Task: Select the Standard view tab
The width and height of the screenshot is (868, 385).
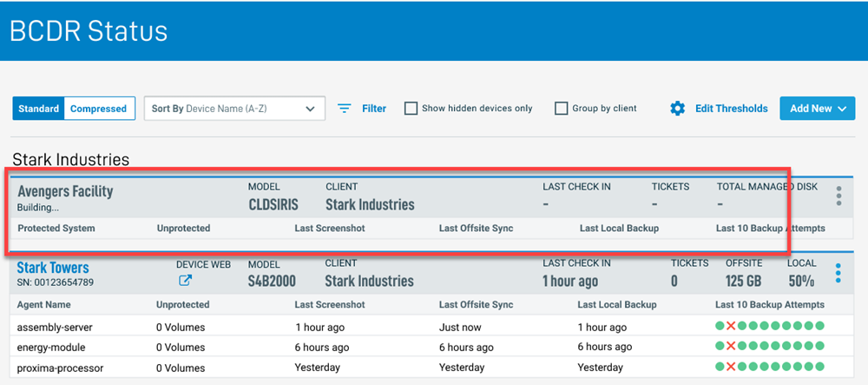Action: click(39, 109)
